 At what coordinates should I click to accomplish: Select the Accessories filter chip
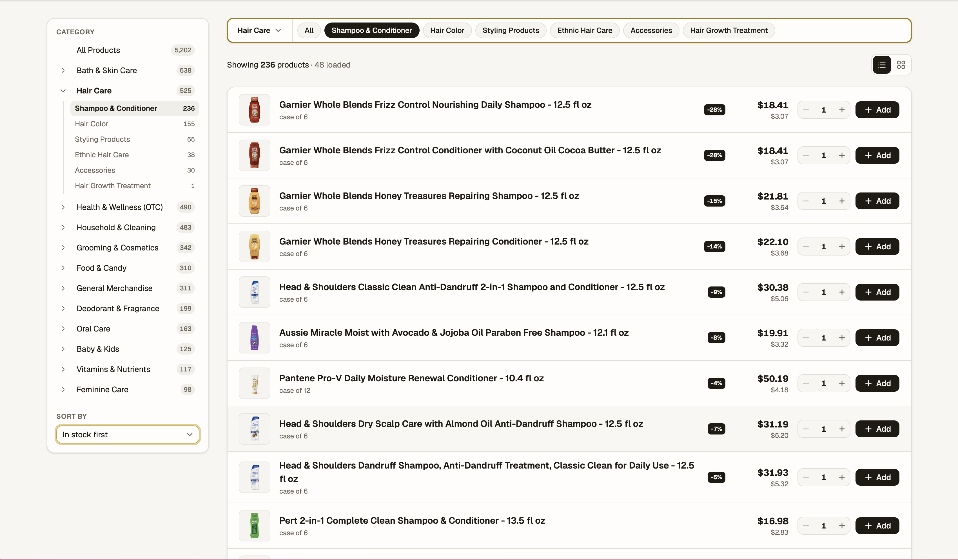tap(651, 30)
